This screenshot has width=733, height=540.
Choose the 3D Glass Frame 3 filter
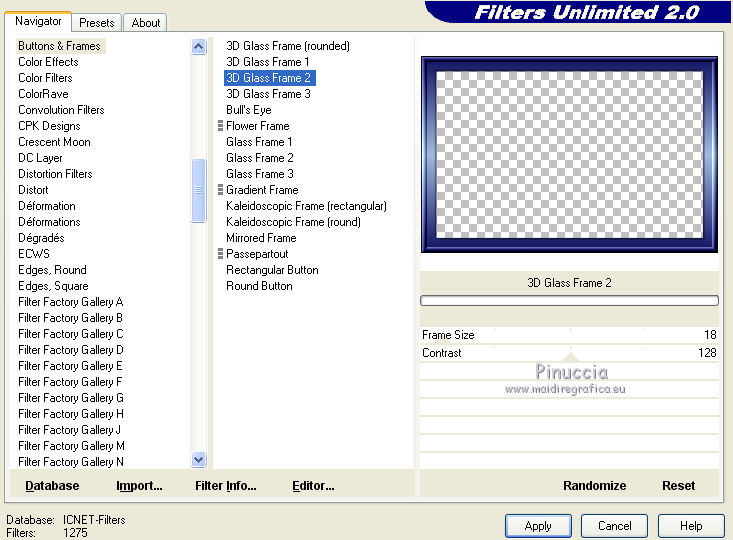point(268,94)
